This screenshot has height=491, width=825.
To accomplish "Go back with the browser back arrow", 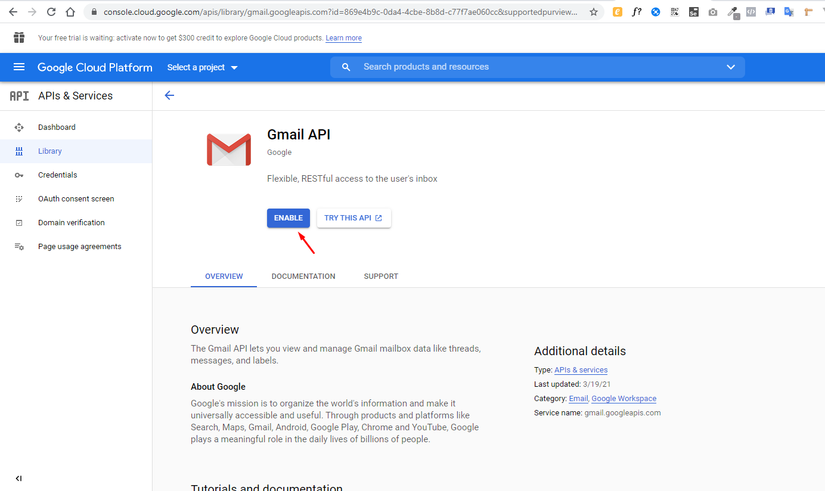I will 13,12.
